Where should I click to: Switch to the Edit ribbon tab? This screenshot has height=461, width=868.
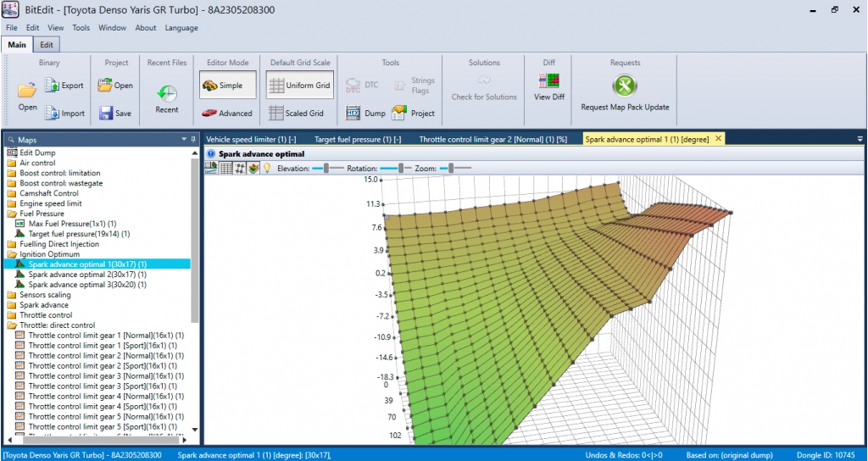pyautogui.click(x=47, y=45)
